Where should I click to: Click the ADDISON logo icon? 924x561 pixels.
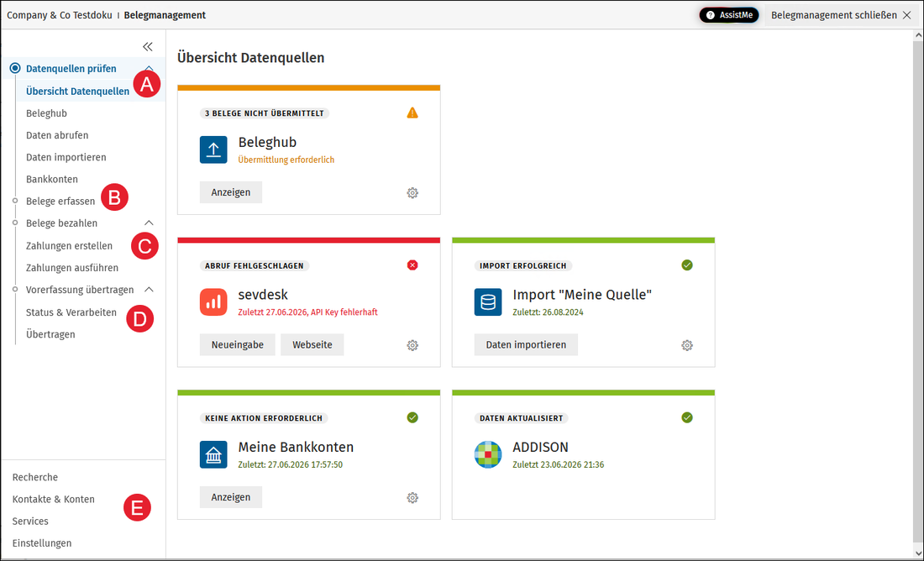pos(488,455)
